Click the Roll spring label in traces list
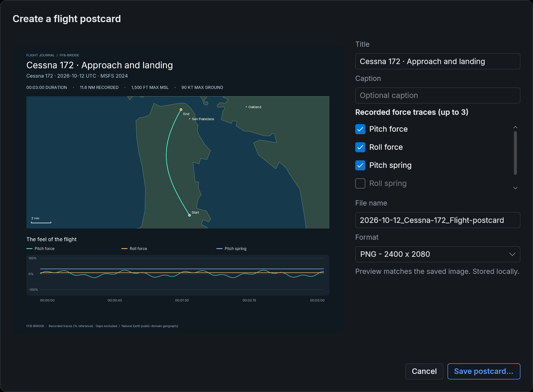The height and width of the screenshot is (392, 533). click(388, 183)
